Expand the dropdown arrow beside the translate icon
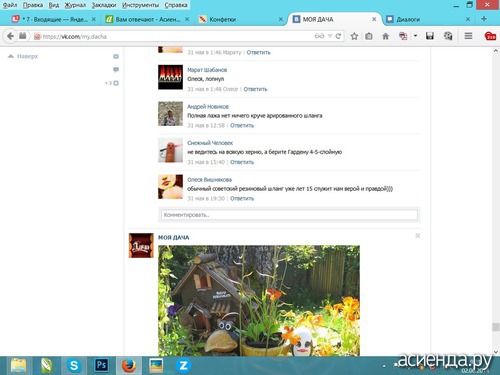 [x=415, y=36]
